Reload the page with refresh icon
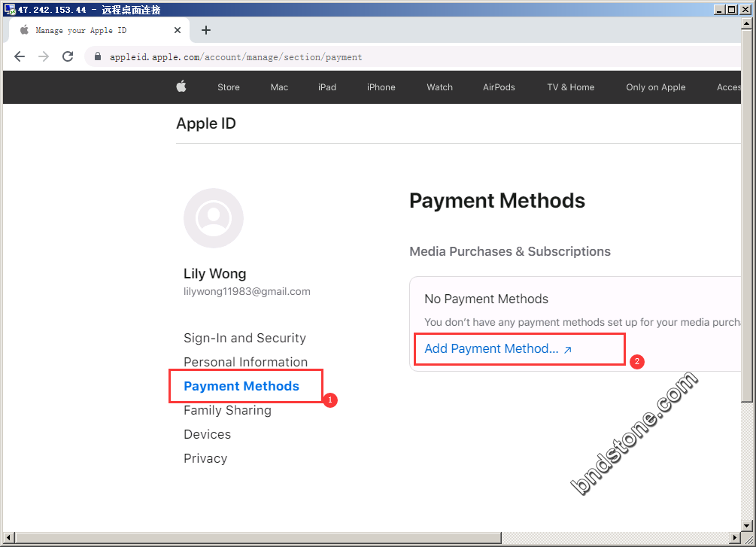Viewport: 756px width, 547px height. tap(68, 56)
